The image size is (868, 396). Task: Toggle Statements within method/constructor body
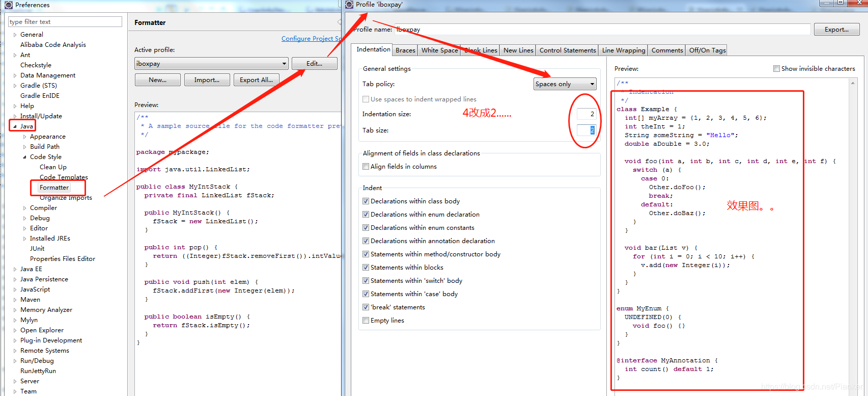click(366, 254)
